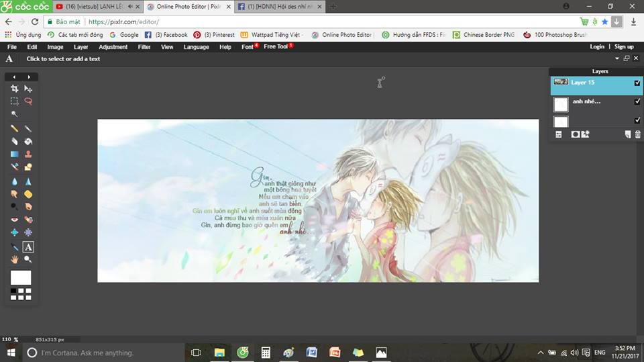
Task: Open the View menu
Action: coord(167,47)
